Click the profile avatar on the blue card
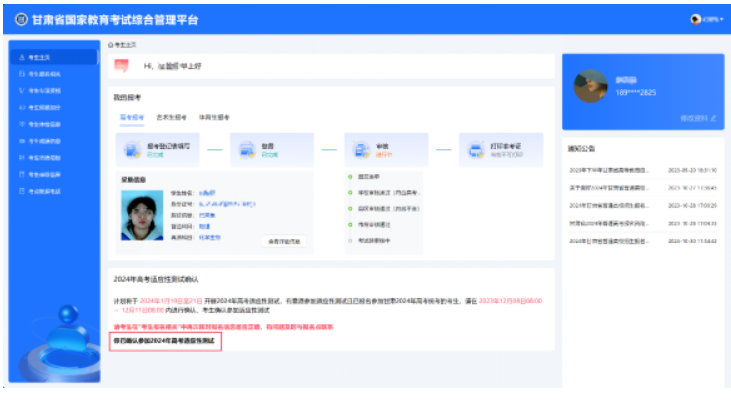 [592, 86]
